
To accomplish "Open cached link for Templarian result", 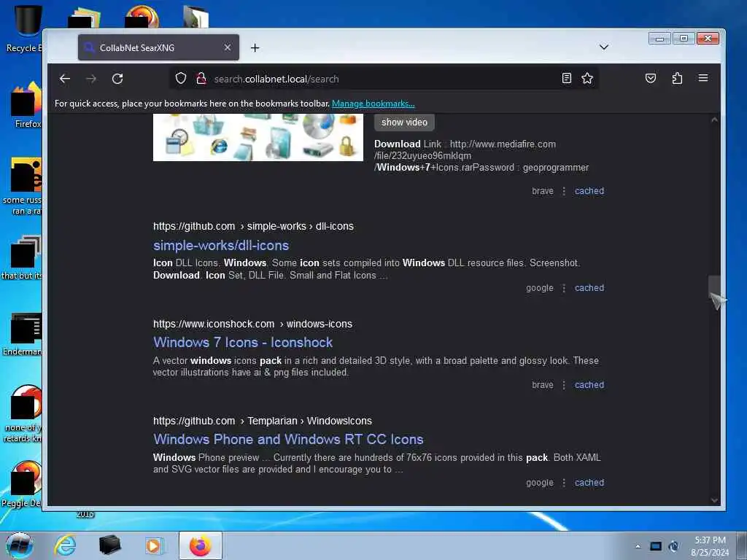I will [589, 483].
